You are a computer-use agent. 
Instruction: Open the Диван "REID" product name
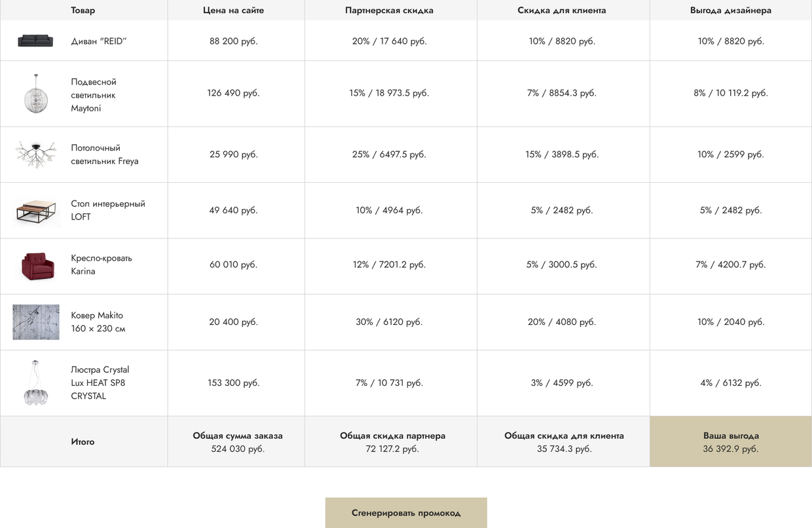(99, 41)
